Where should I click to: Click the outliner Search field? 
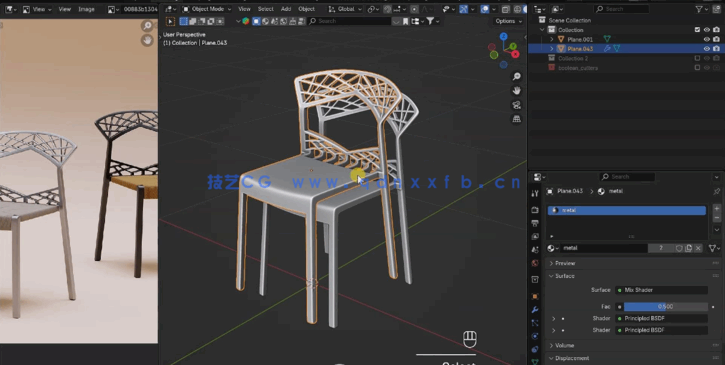621,9
